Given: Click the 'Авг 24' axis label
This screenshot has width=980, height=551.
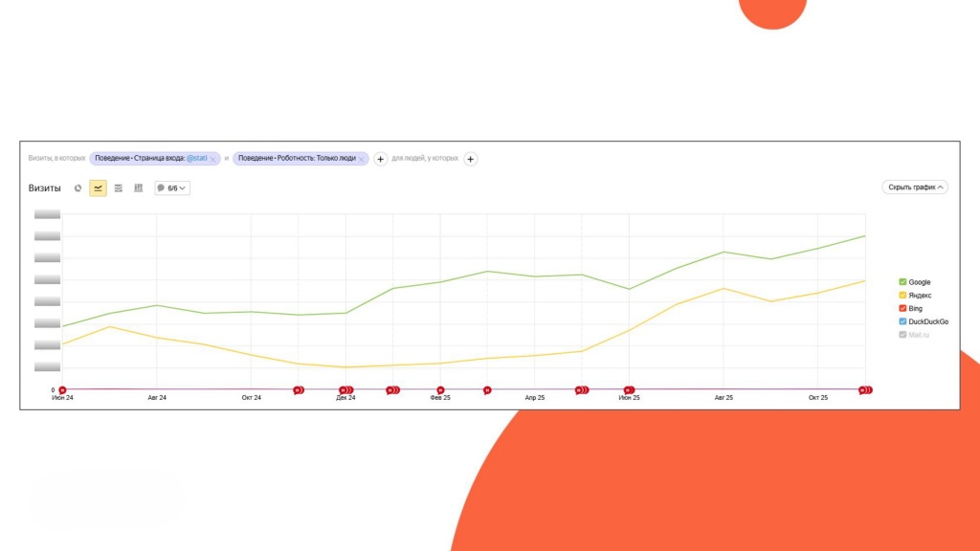Looking at the screenshot, I should [x=157, y=397].
